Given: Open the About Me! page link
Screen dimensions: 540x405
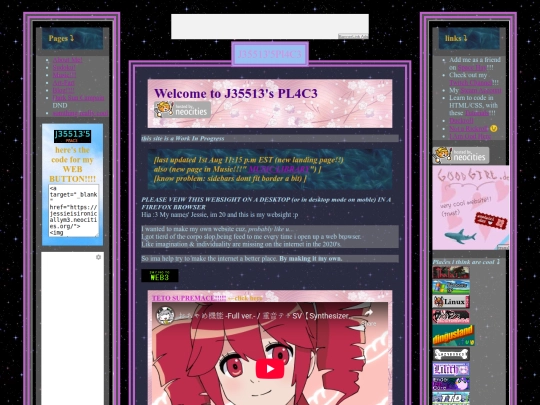Looking at the screenshot, I should pos(67,60).
